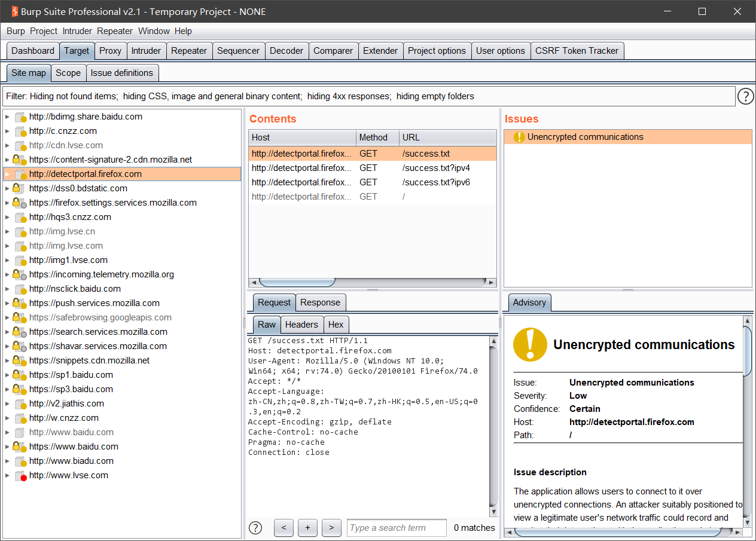This screenshot has width=756, height=541.
Task: Switch to the Repeater tab
Action: point(189,51)
